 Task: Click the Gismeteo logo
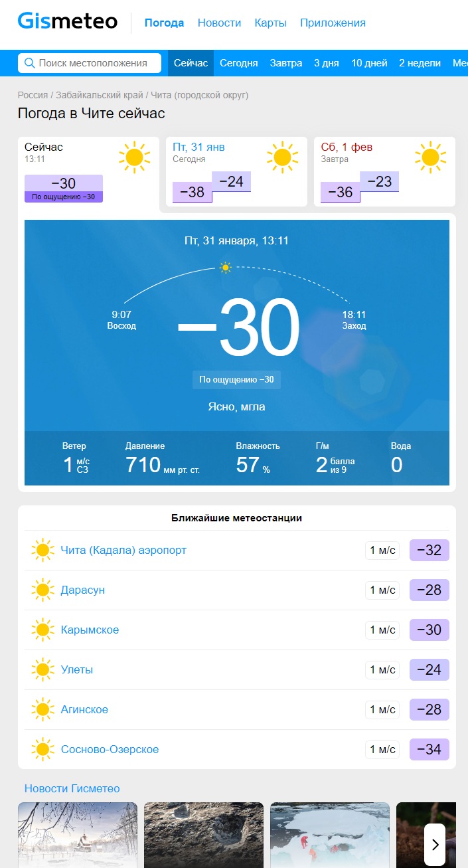point(68,22)
